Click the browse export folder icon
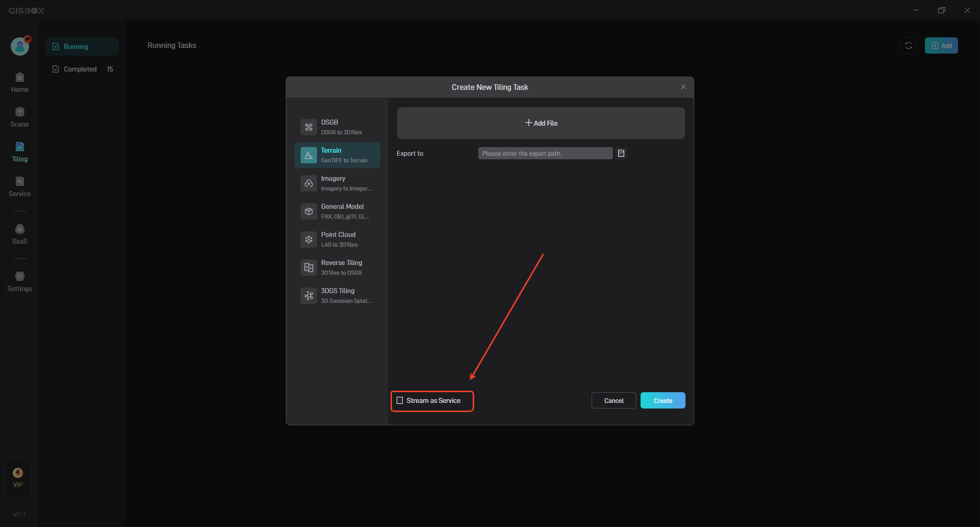This screenshot has height=527, width=980. (x=621, y=153)
